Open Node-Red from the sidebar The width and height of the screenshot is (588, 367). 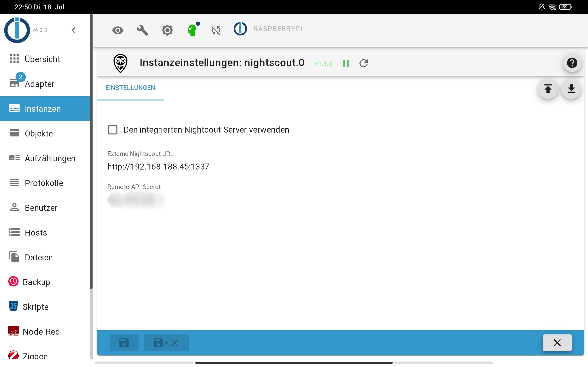tap(41, 331)
